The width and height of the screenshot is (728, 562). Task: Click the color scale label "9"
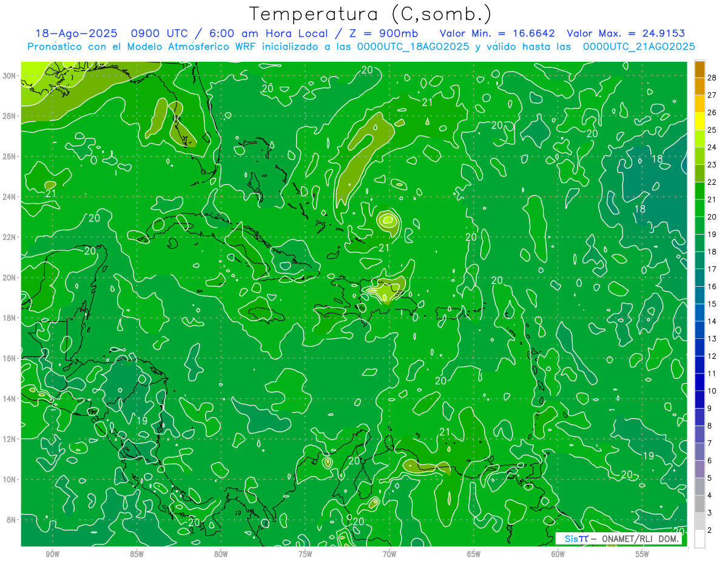tap(710, 408)
